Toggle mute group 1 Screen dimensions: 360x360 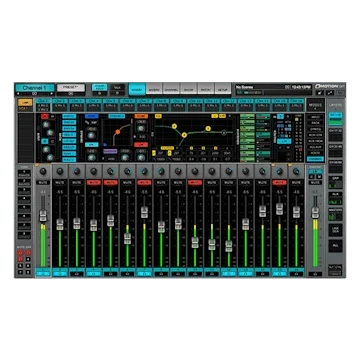(x=20, y=253)
